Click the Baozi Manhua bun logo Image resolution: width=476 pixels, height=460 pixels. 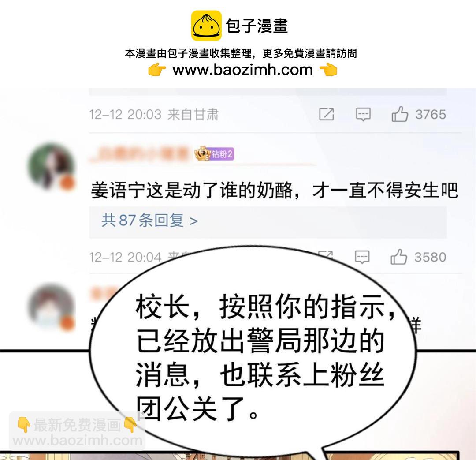click(206, 26)
